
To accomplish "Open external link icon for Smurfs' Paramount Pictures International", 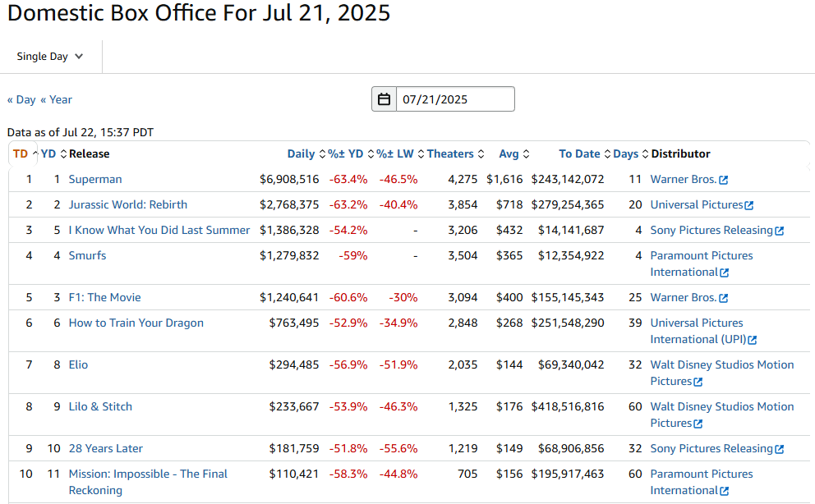I will click(725, 273).
